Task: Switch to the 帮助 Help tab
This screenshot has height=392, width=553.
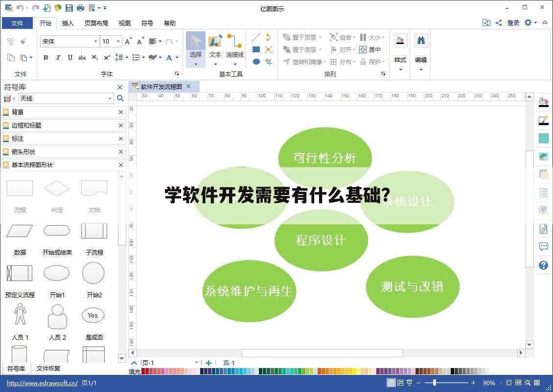Action: pyautogui.click(x=170, y=23)
